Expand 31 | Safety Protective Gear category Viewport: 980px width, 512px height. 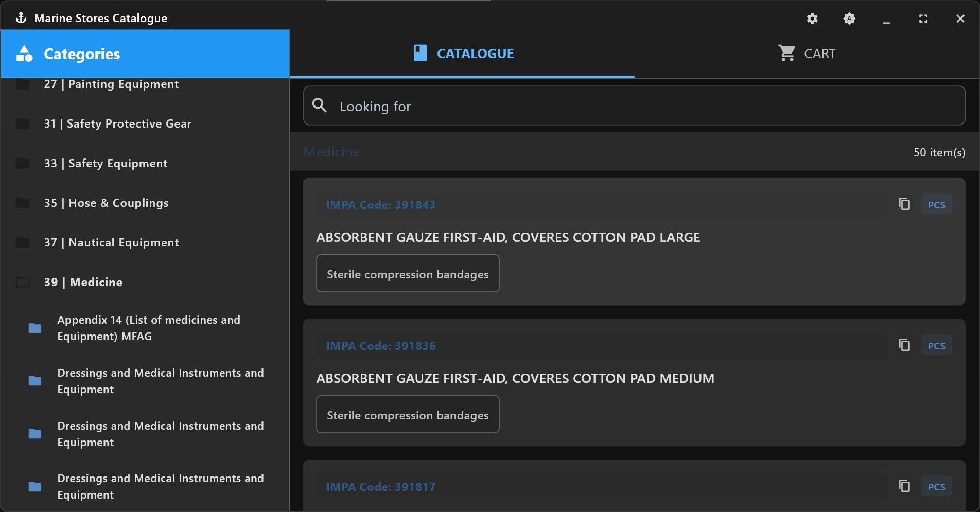click(x=145, y=123)
